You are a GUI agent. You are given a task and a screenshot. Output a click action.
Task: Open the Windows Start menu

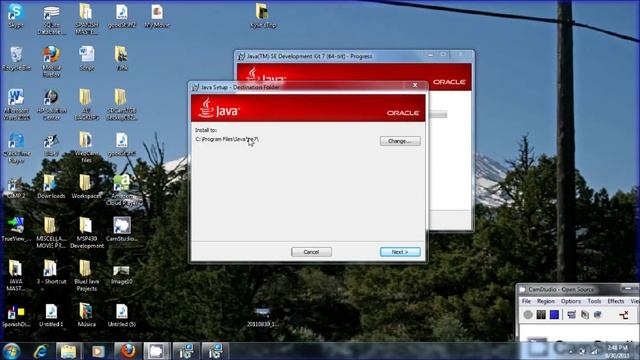coord(11,351)
